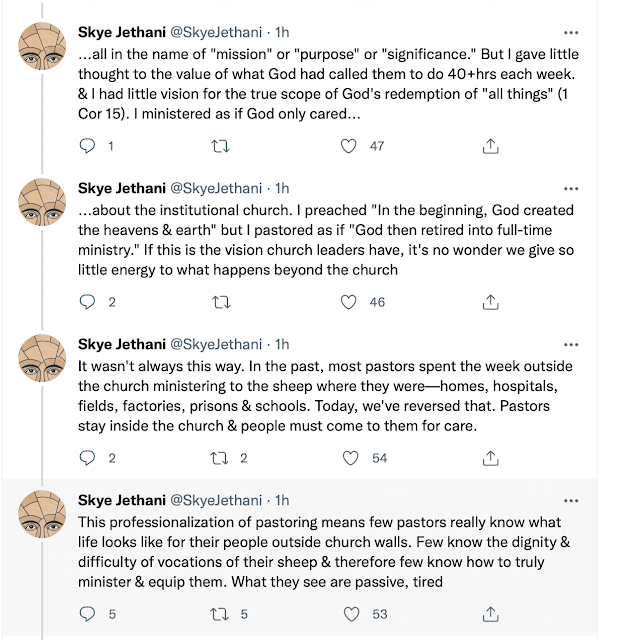621x640 pixels.
Task: Share the tweet about "mission" or "purpose"
Action: coord(490,146)
